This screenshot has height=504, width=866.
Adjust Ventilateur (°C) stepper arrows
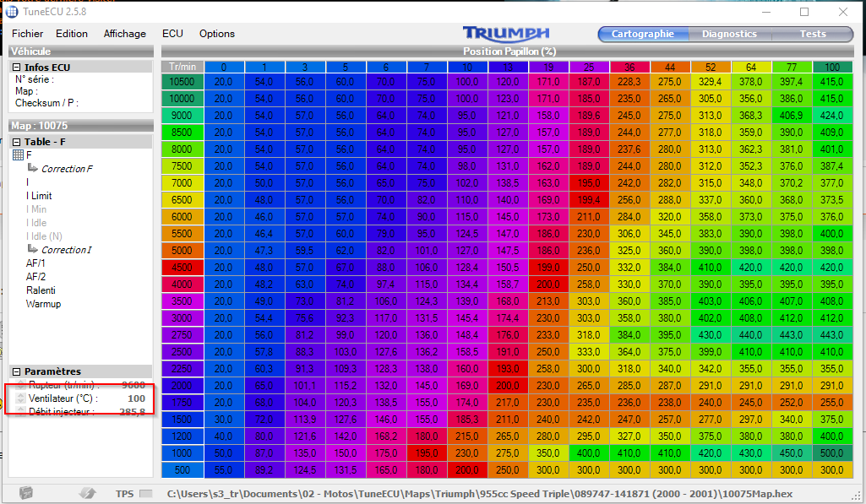pos(20,398)
